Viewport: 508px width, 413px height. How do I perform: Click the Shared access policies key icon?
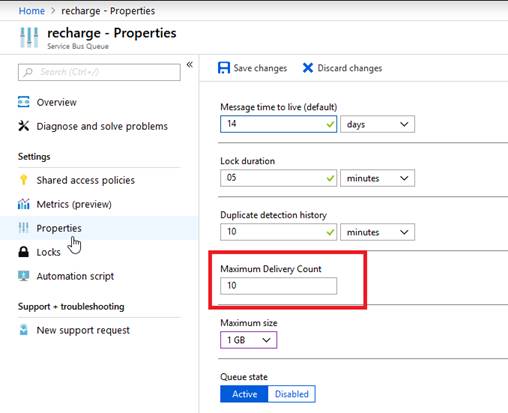(x=24, y=180)
